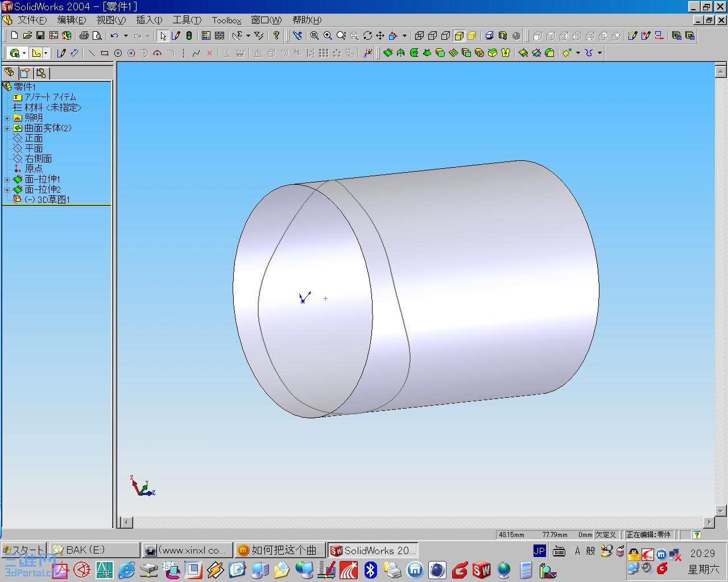Switch to Hidden Lines Removed display
Viewport: 728px width, 582px height.
point(445,36)
